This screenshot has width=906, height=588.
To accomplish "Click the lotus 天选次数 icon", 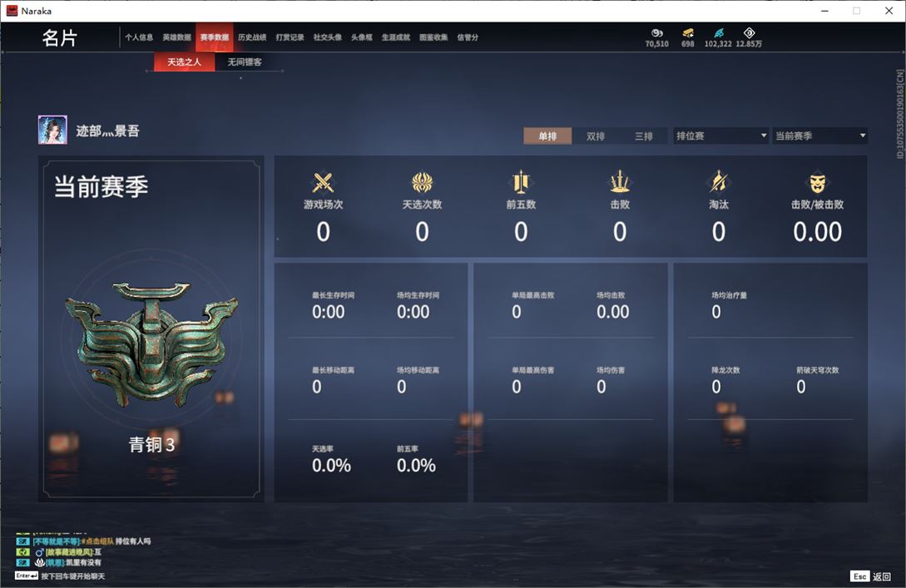I will coord(423,182).
